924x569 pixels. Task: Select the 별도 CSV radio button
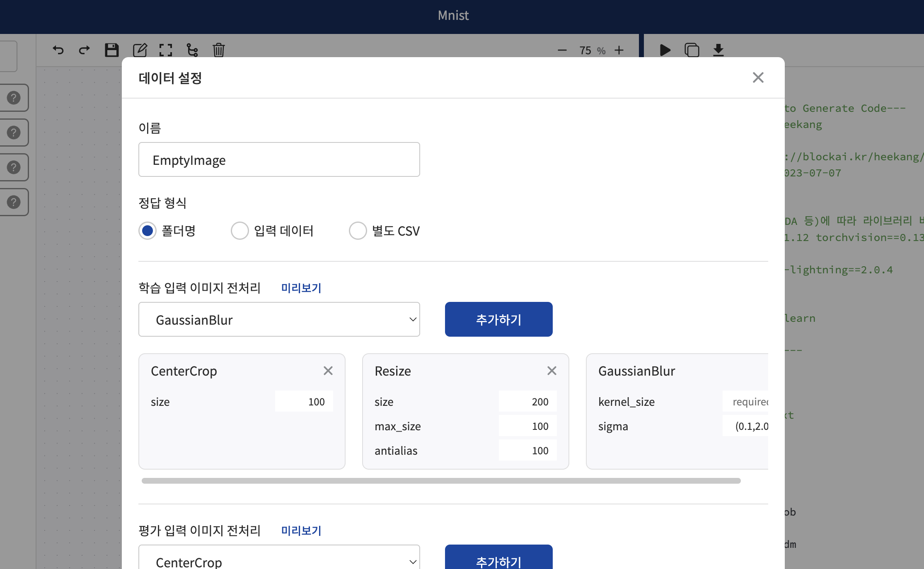click(x=356, y=230)
